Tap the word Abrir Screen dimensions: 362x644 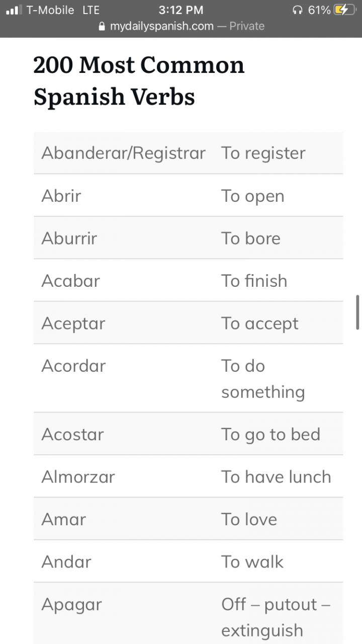(x=61, y=196)
